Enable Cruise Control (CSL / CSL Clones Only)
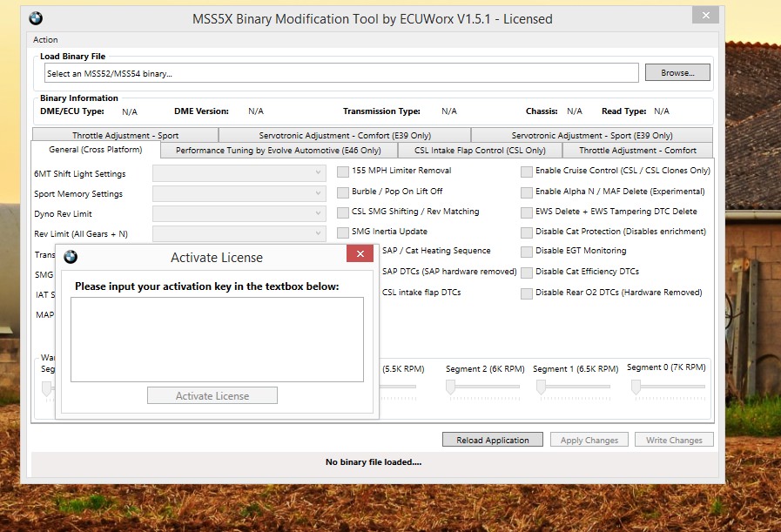The image size is (781, 532). [x=527, y=172]
